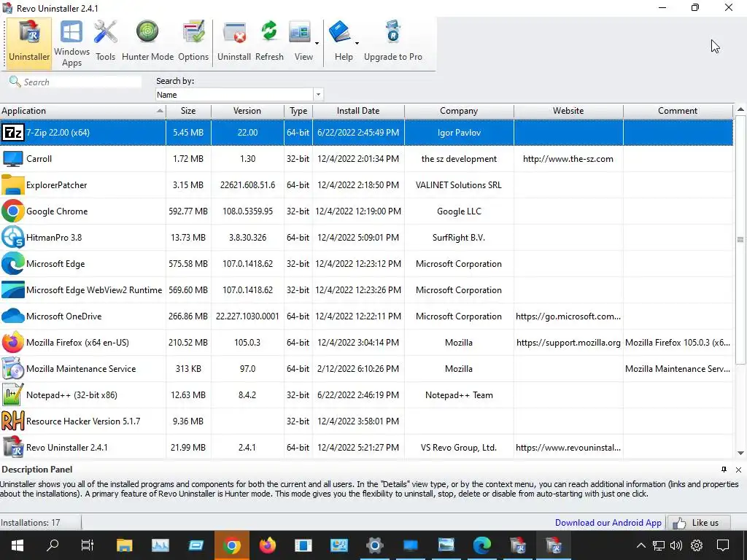Select the Microsoft Edge list icon
Image resolution: width=747 pixels, height=560 pixels.
pos(13,263)
